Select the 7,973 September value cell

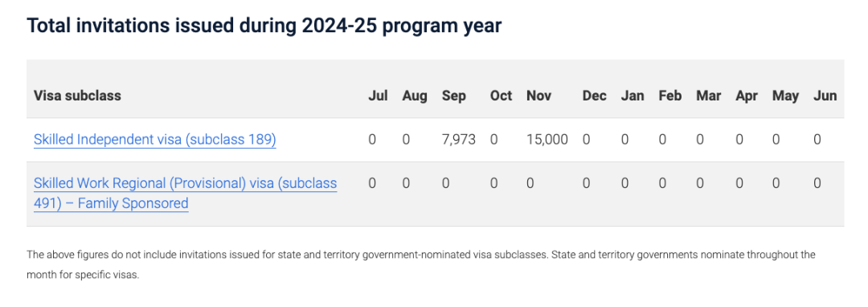459,140
